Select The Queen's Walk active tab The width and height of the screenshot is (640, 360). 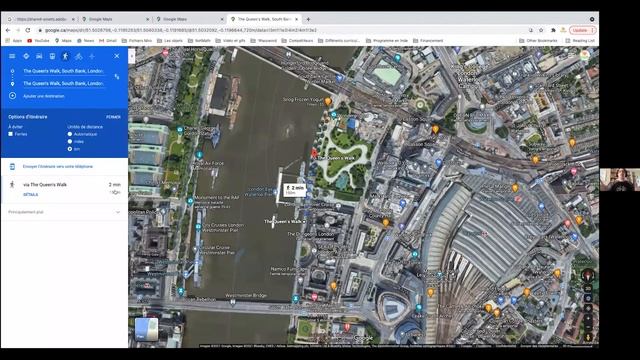point(264,19)
